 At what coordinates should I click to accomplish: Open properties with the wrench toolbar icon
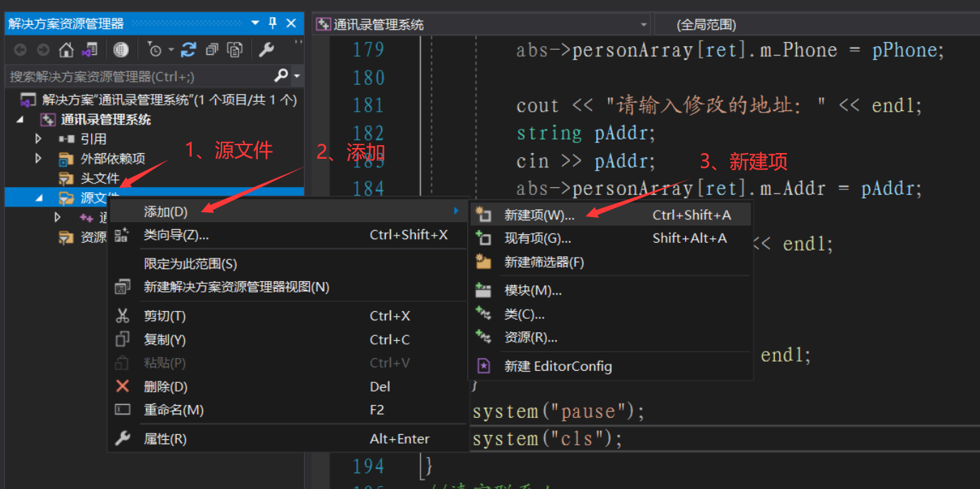click(266, 50)
